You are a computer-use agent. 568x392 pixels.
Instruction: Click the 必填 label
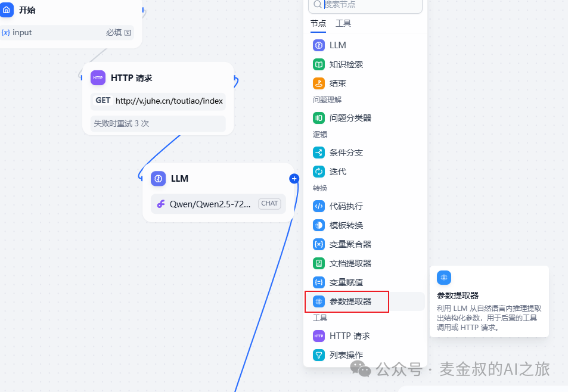114,33
